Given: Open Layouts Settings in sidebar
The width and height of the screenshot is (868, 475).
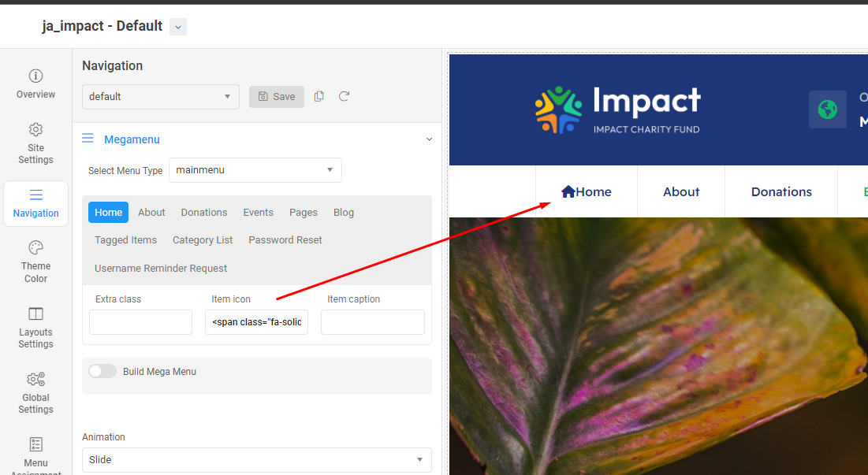Looking at the screenshot, I should point(36,328).
